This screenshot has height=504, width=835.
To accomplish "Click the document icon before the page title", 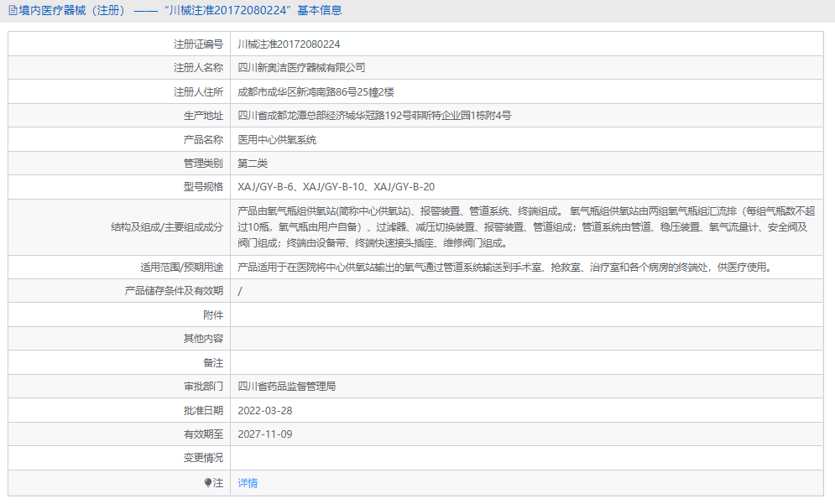I will point(12,10).
